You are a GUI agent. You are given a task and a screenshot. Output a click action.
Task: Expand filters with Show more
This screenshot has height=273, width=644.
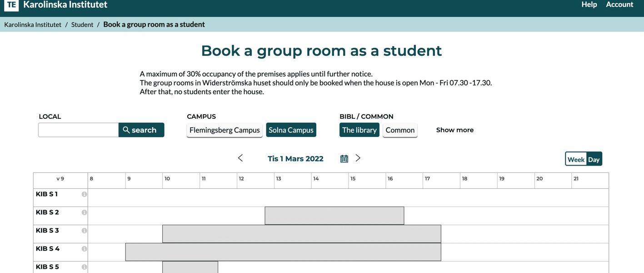click(454, 130)
